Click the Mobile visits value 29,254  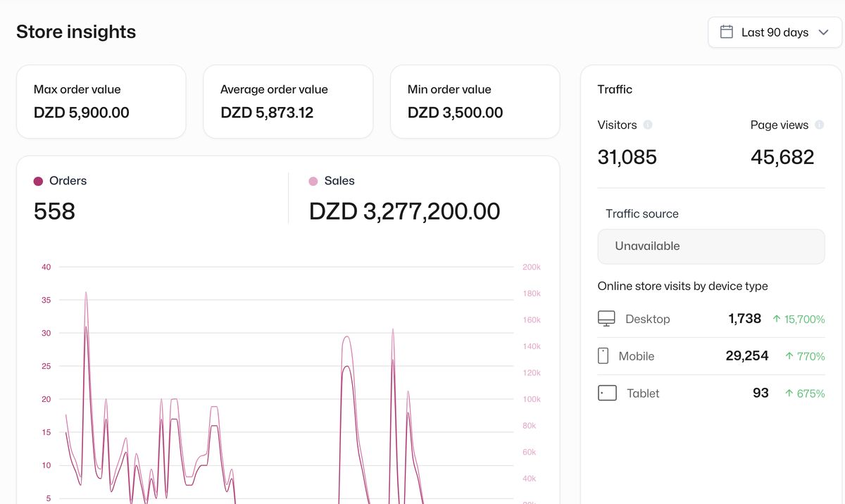(747, 356)
